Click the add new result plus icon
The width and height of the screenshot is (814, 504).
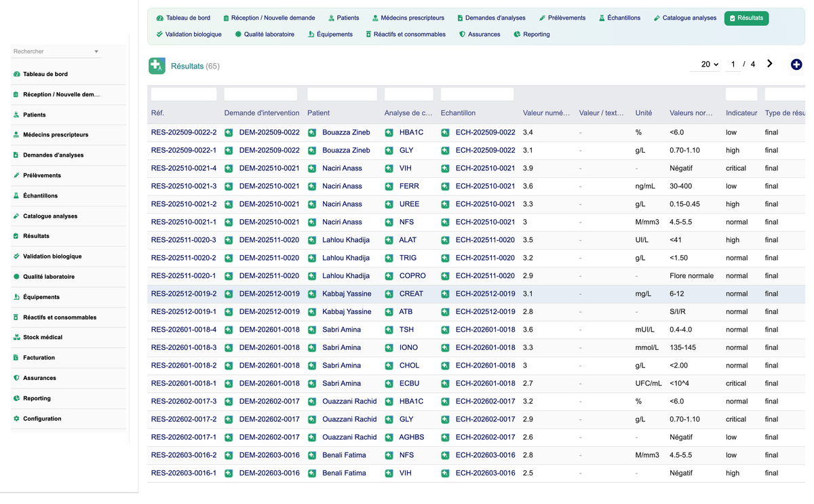[x=796, y=64]
